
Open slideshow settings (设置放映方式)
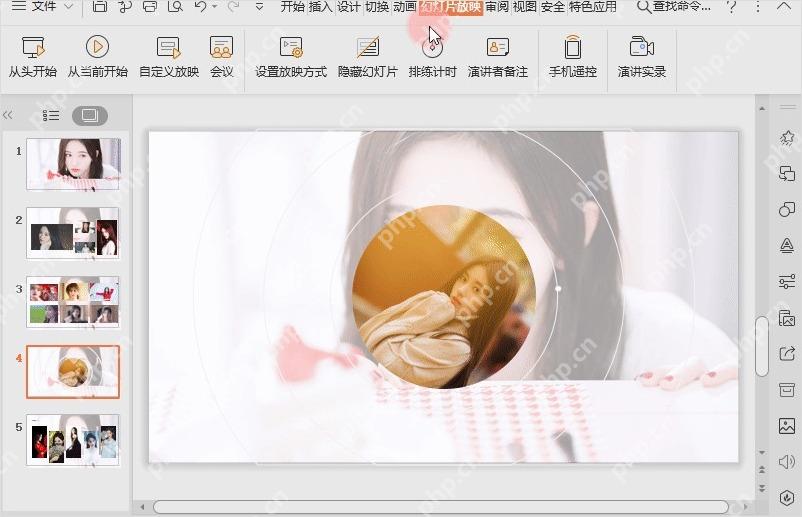click(291, 57)
